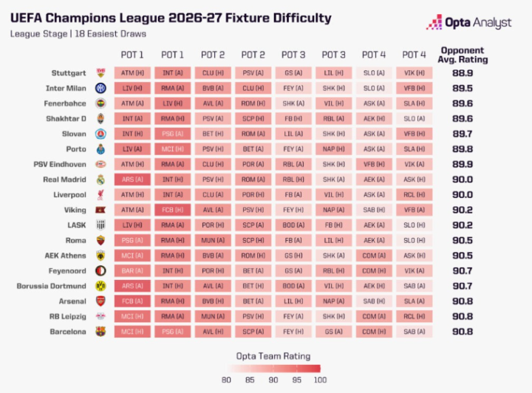Click the Roma crest icon
Image resolution: width=532 pixels, height=393 pixels.
coord(100,240)
